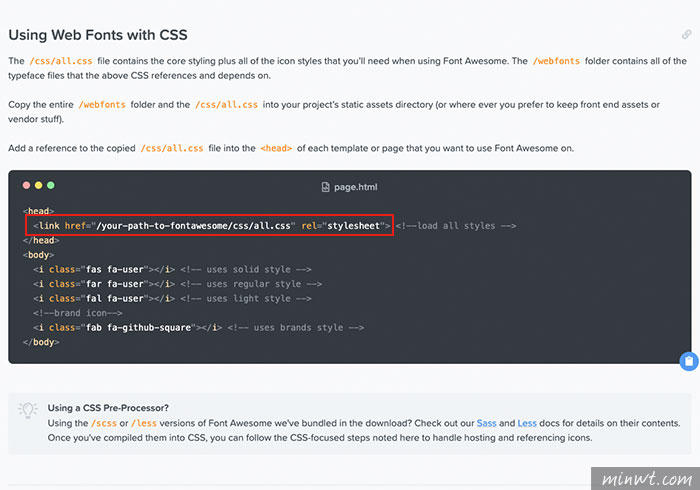Click "Using a CSS Pre-Processor?" title

[x=108, y=408]
